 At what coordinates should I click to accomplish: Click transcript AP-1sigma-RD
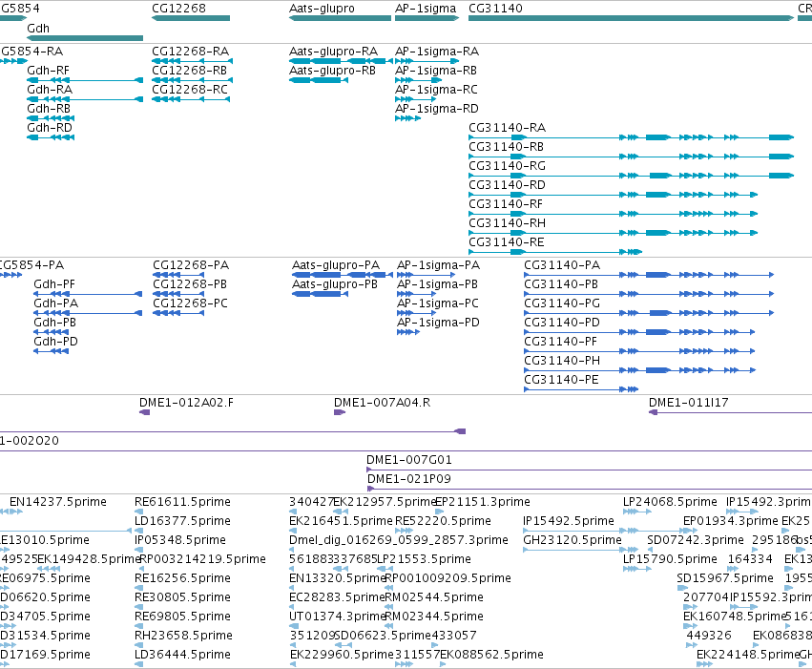coord(437,109)
